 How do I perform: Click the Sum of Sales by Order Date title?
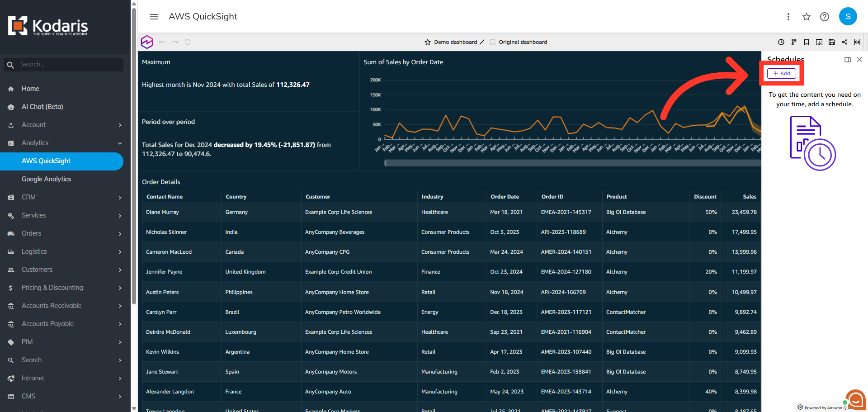403,62
